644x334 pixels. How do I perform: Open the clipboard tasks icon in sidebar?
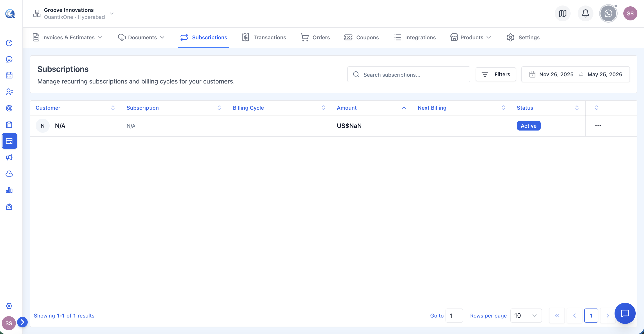coord(9,125)
